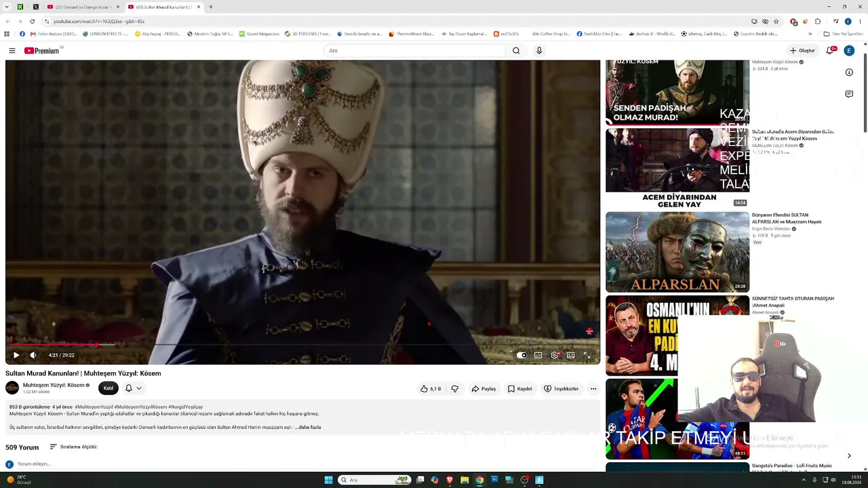The image size is (868, 488).
Task: Share the video via Paylaş
Action: 484,389
